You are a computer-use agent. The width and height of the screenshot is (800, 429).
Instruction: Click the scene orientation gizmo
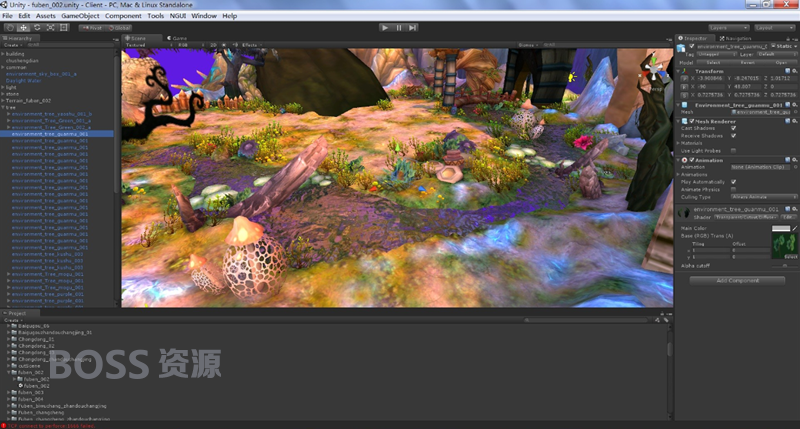coord(654,71)
